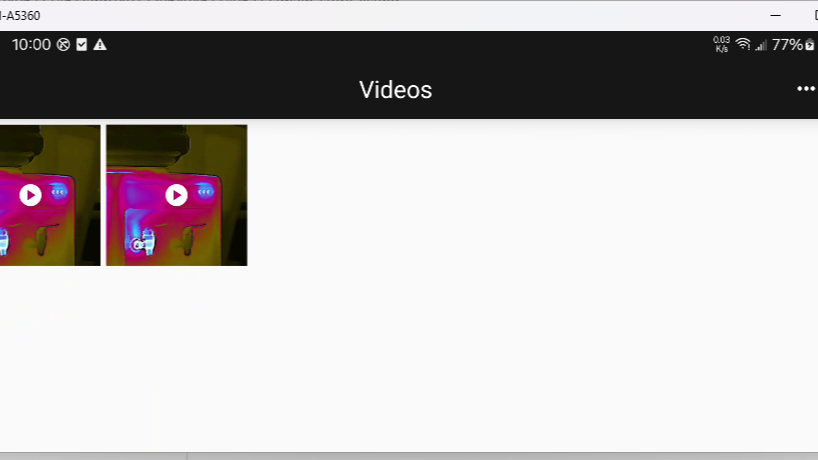
Task: Tap the 0.03 K/s network speed indicator
Action: pos(721,44)
